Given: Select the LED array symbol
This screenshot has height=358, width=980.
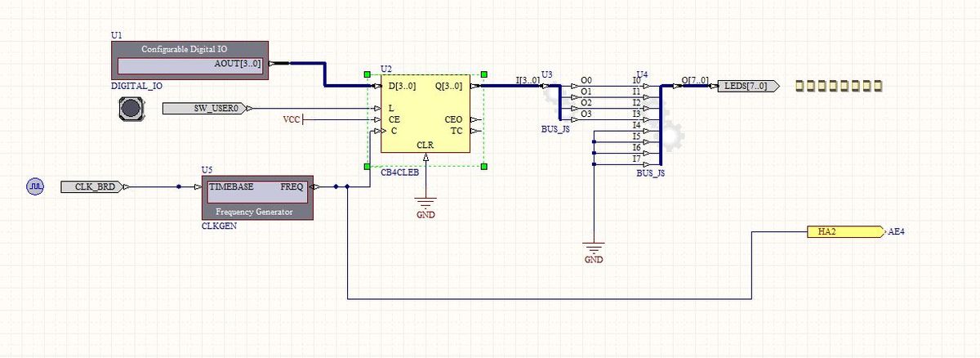Looking at the screenshot, I should pyautogui.click(x=839, y=86).
